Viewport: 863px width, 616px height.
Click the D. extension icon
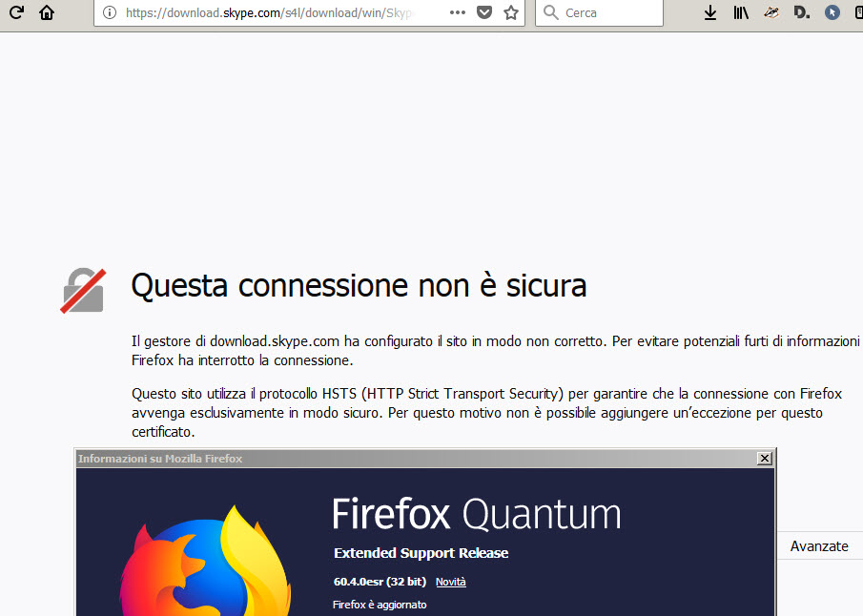tap(801, 12)
